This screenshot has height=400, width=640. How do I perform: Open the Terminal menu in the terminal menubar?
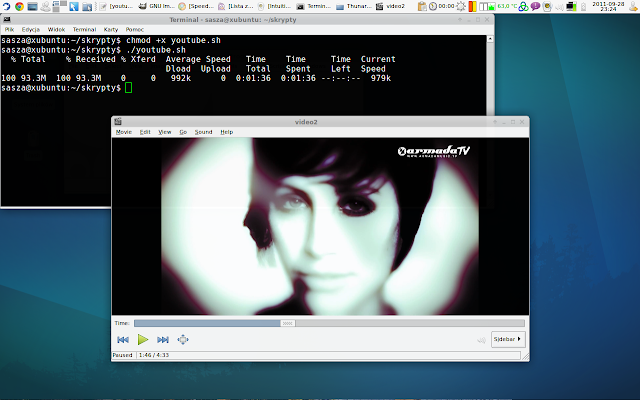[x=84, y=29]
